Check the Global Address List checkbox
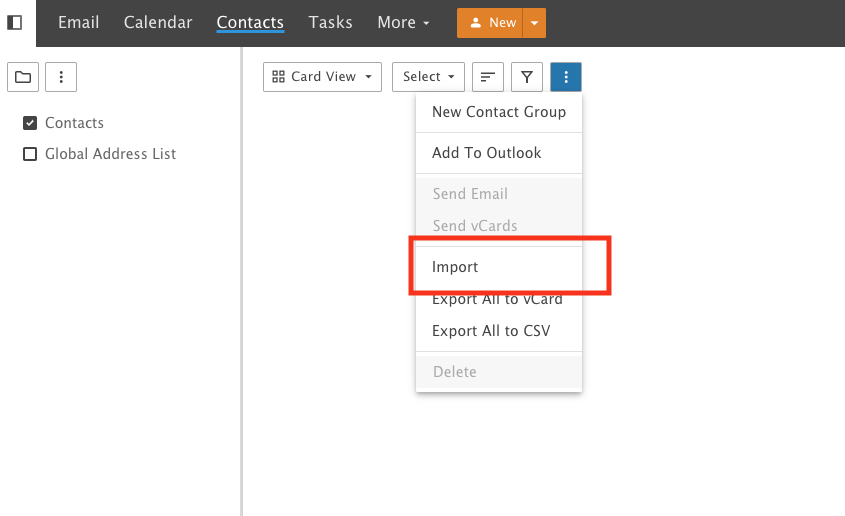This screenshot has height=516, width=845. pos(30,154)
